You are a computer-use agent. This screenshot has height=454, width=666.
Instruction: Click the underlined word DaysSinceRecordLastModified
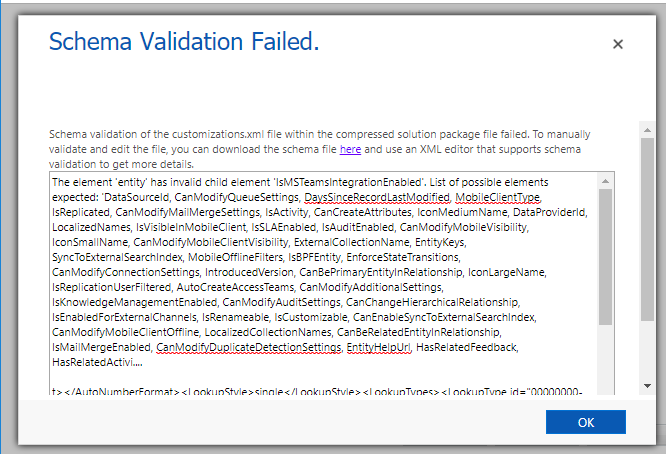point(377,197)
